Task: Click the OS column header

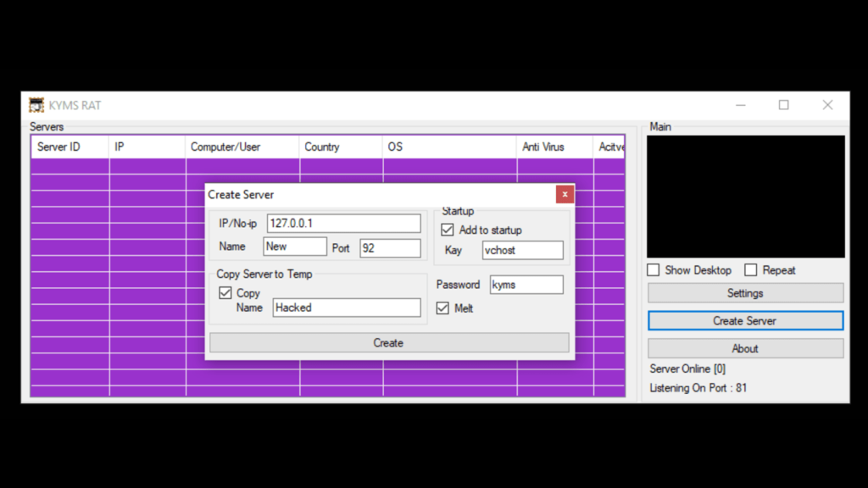Action: pyautogui.click(x=449, y=147)
